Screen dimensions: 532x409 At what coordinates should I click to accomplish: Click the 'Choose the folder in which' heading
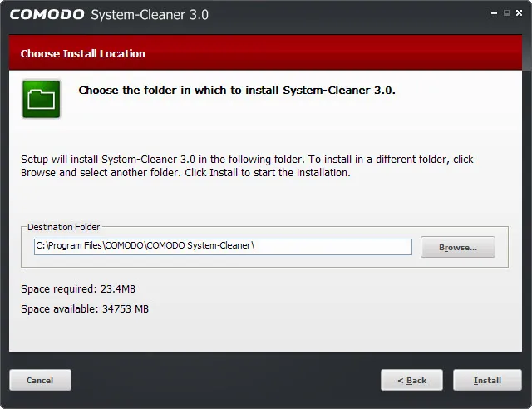point(237,91)
